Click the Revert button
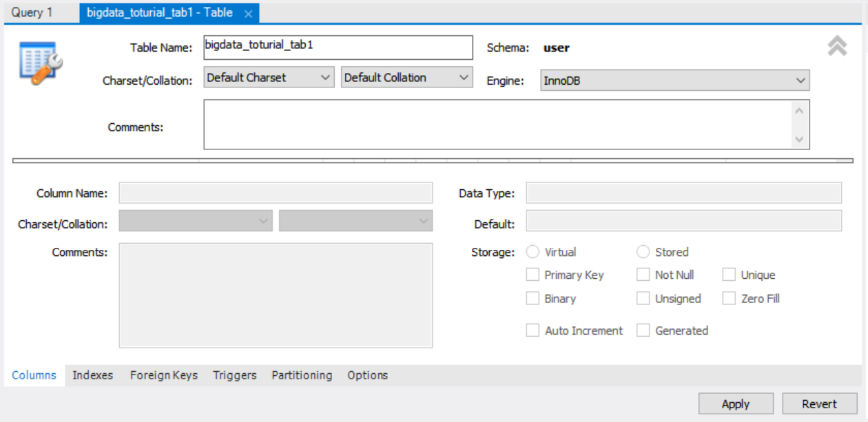 [820, 403]
